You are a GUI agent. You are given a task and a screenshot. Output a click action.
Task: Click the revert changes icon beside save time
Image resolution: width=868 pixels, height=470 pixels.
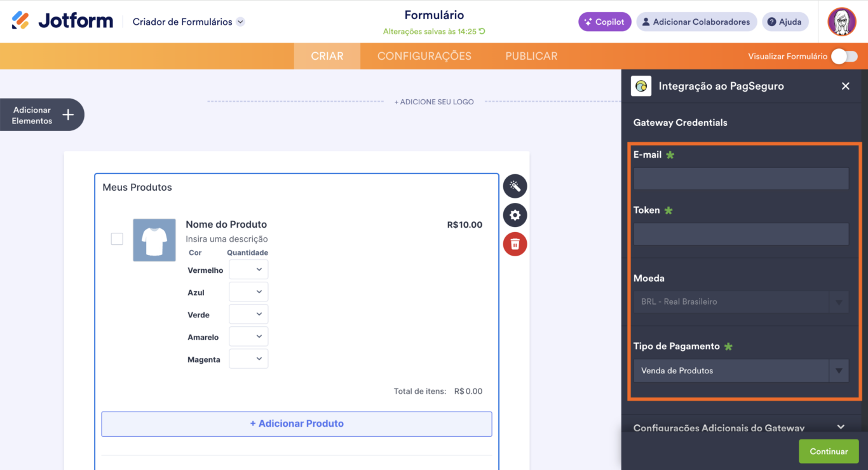(x=482, y=31)
